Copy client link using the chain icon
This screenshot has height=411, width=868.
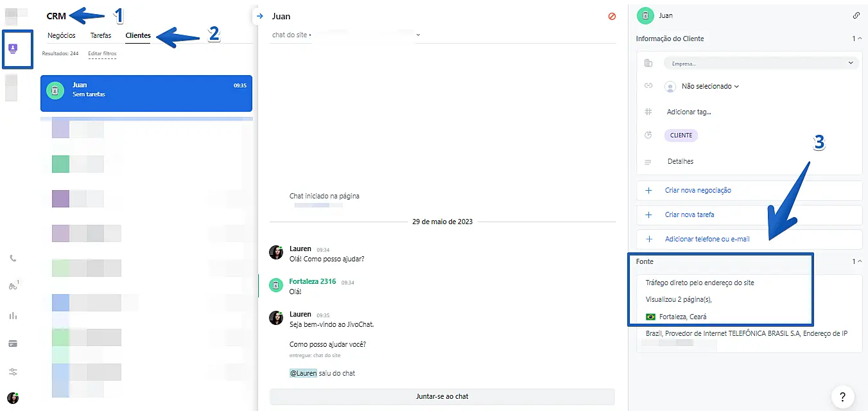(x=856, y=15)
